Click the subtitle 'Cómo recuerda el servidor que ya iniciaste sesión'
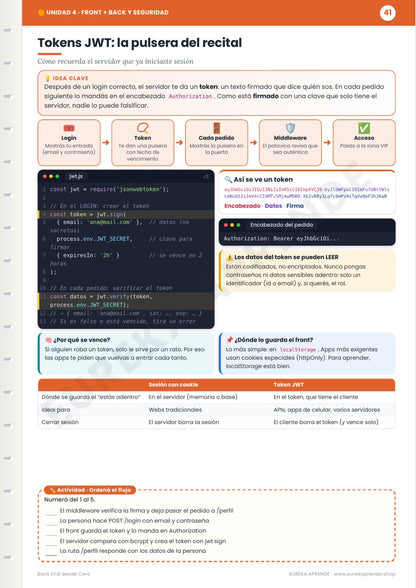 (116, 61)
